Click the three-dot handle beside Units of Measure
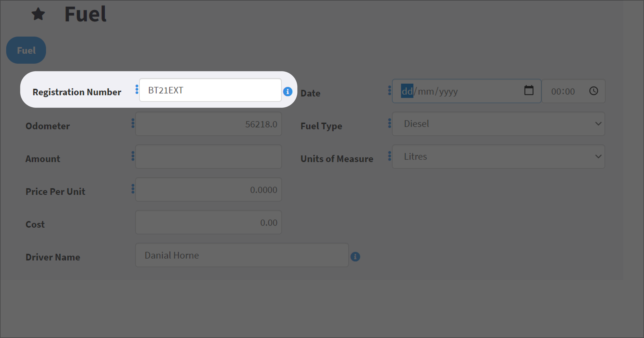The height and width of the screenshot is (338, 644). pos(389,156)
